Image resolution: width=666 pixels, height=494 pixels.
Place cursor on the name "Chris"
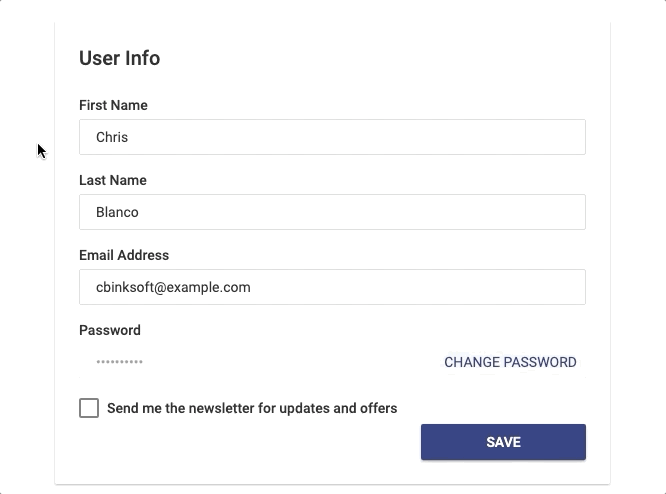coord(112,137)
